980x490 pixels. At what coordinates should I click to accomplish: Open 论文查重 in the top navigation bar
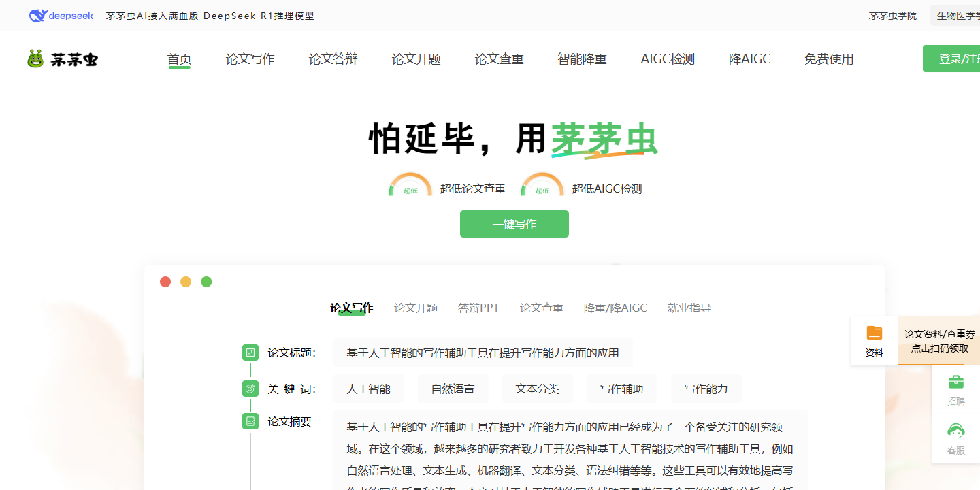click(x=500, y=59)
